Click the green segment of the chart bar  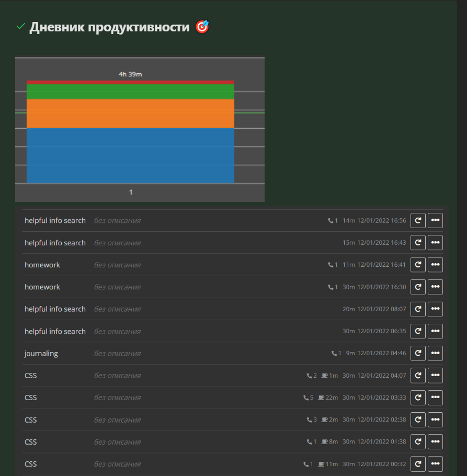[131, 92]
